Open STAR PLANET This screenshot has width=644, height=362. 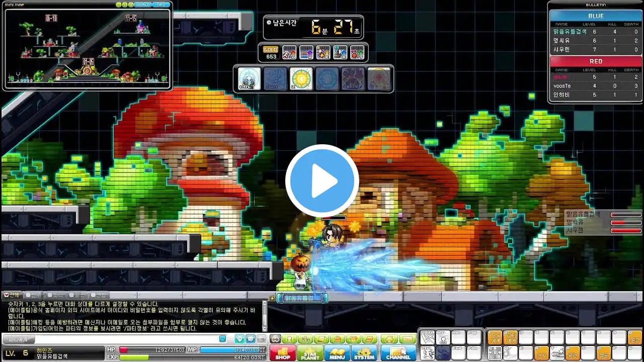[310, 352]
